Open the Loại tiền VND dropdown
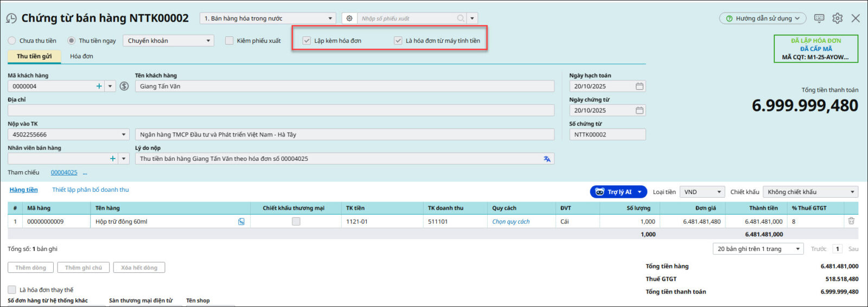Image resolution: width=868 pixels, height=307 pixels. (719, 192)
